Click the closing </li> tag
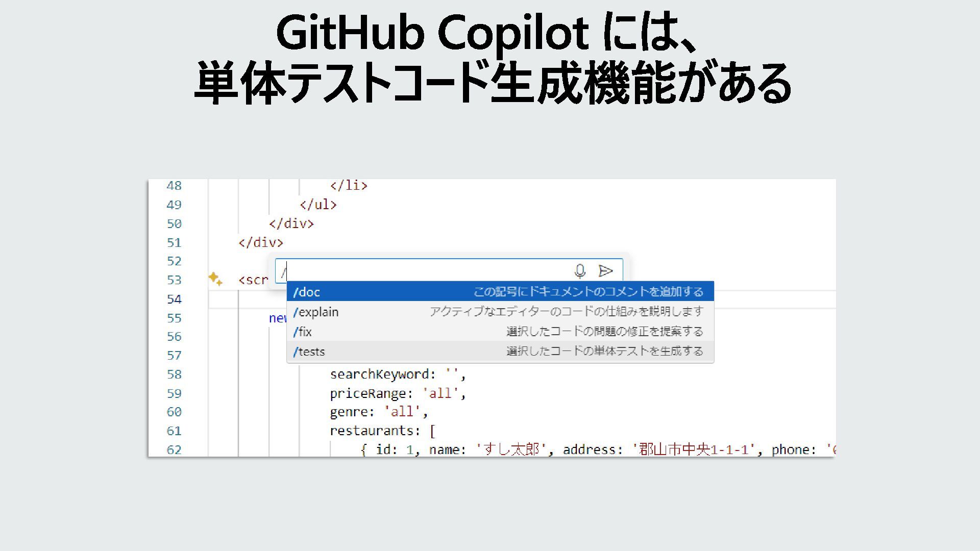The height and width of the screenshot is (551, 980). click(348, 186)
